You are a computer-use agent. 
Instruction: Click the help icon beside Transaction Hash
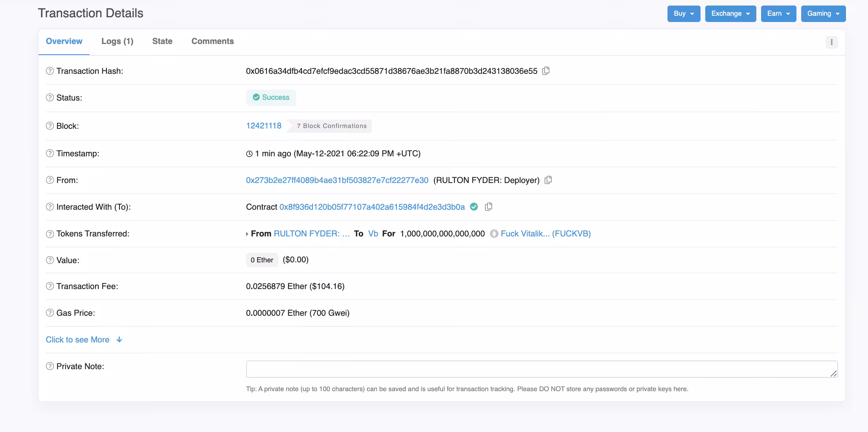click(50, 71)
